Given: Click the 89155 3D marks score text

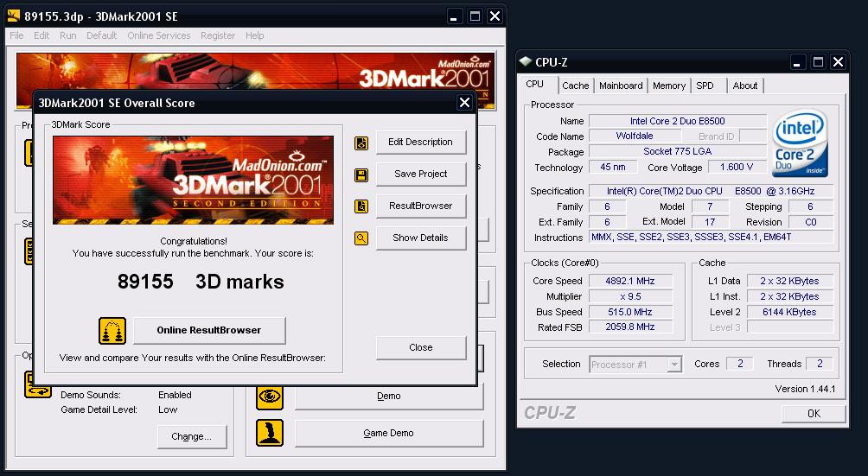Looking at the screenshot, I should 201,282.
